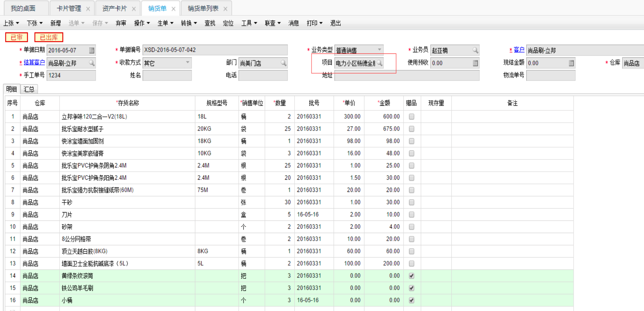Click the 物流单号 input field
Viewport: 644px width, 311px height.
tap(551, 75)
